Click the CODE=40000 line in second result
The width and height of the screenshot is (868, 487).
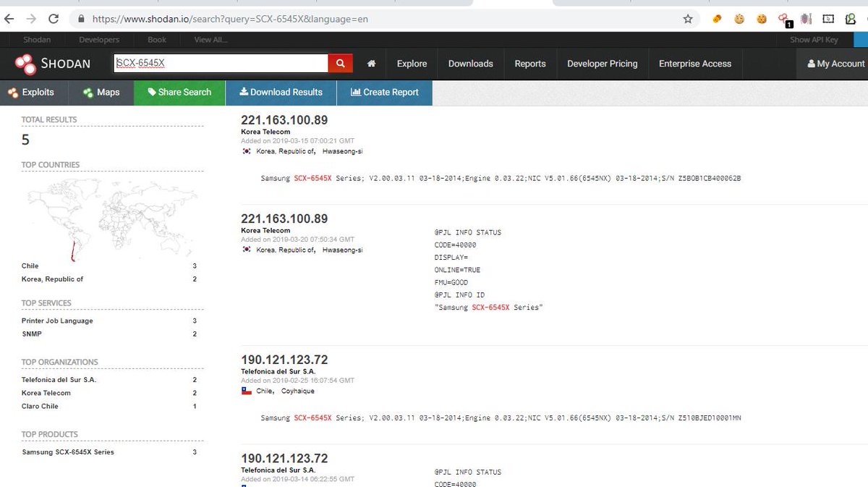(x=455, y=245)
